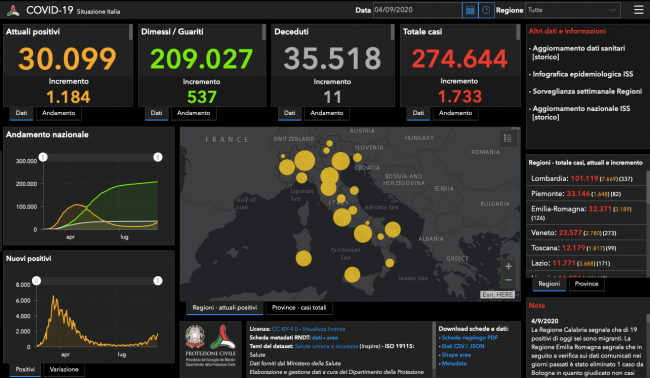
Task: Open Salute umana e sicurezza link
Action: click(326, 346)
